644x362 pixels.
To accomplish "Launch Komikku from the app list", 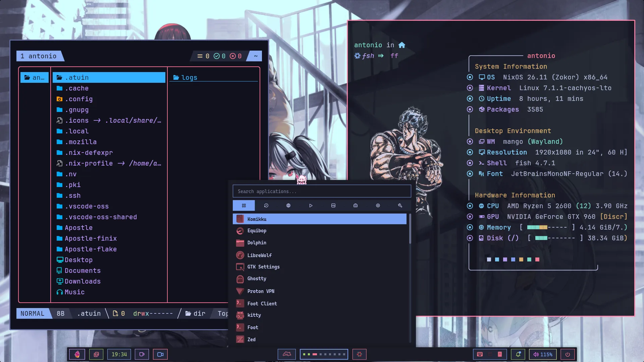I will point(319,219).
